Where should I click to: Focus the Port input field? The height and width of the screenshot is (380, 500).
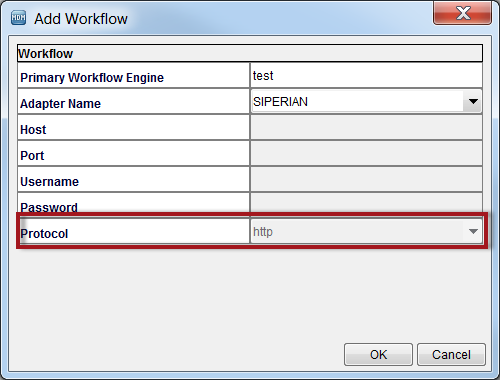366,153
